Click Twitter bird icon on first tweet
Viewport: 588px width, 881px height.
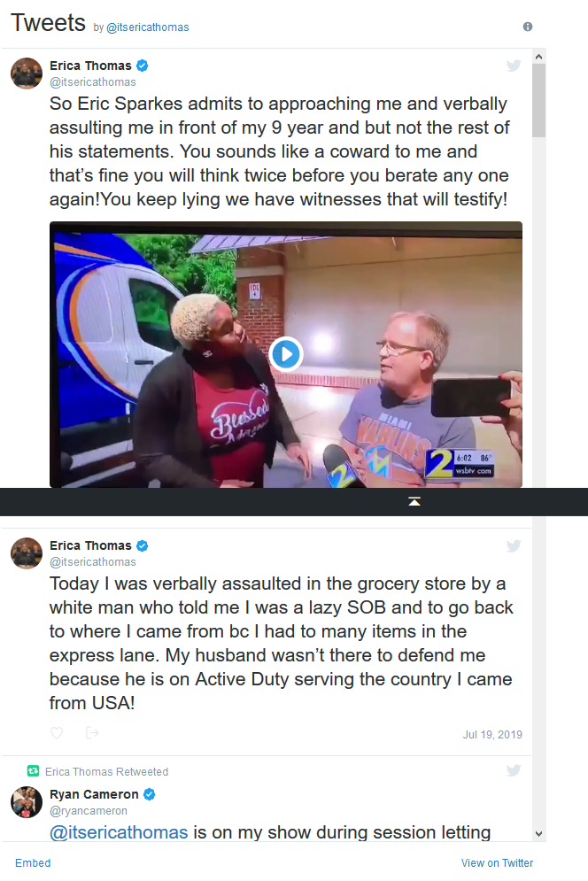coord(514,66)
